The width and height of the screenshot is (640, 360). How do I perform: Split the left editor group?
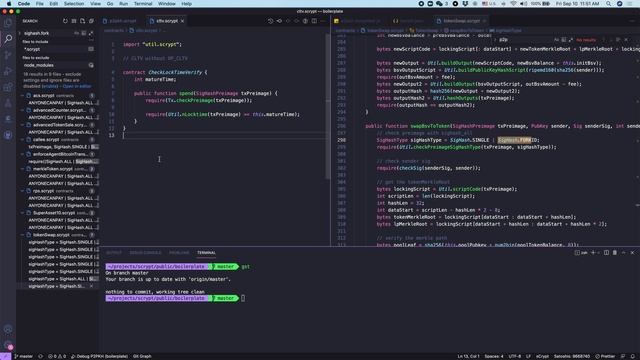tap(314, 21)
